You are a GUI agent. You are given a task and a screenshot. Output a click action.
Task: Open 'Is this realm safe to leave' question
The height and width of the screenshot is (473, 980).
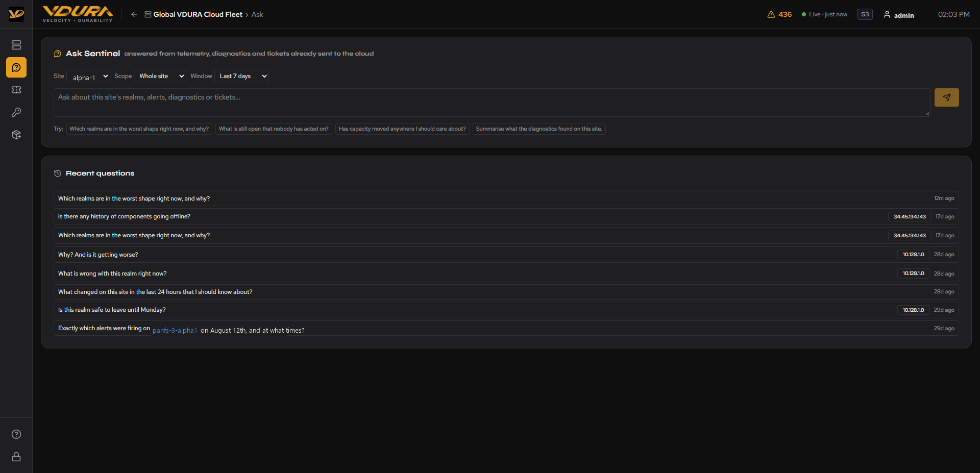pos(506,310)
